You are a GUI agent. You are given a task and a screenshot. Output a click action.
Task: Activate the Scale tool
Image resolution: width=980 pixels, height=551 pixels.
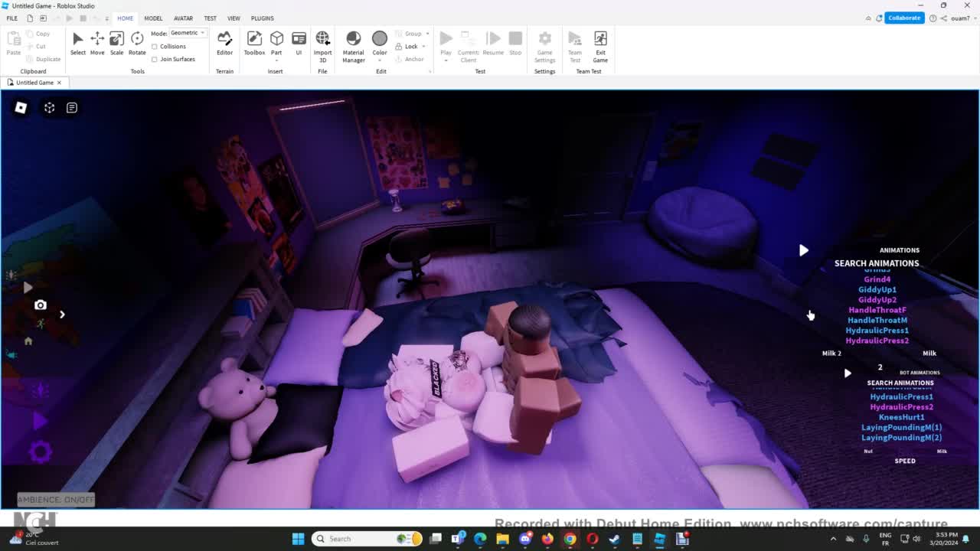click(116, 43)
